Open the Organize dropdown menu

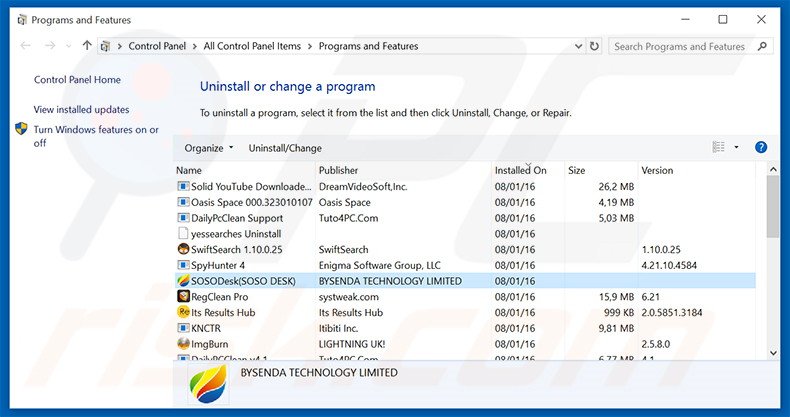209,148
